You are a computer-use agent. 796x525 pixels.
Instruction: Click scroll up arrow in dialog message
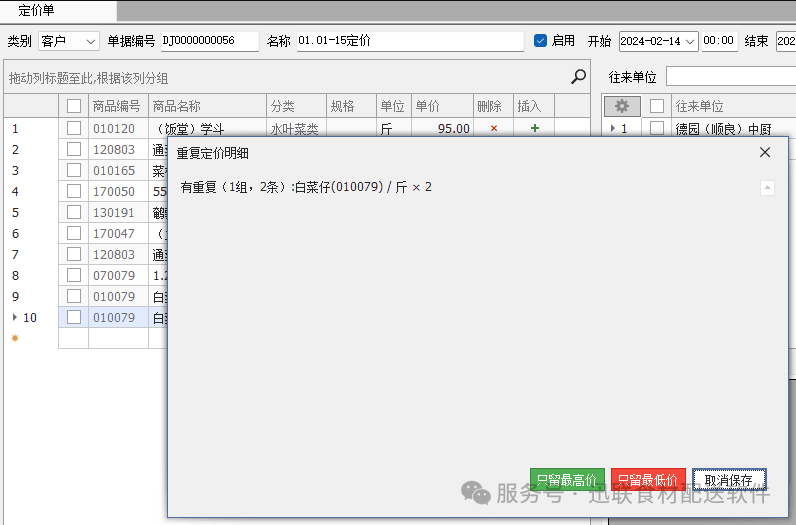(768, 188)
